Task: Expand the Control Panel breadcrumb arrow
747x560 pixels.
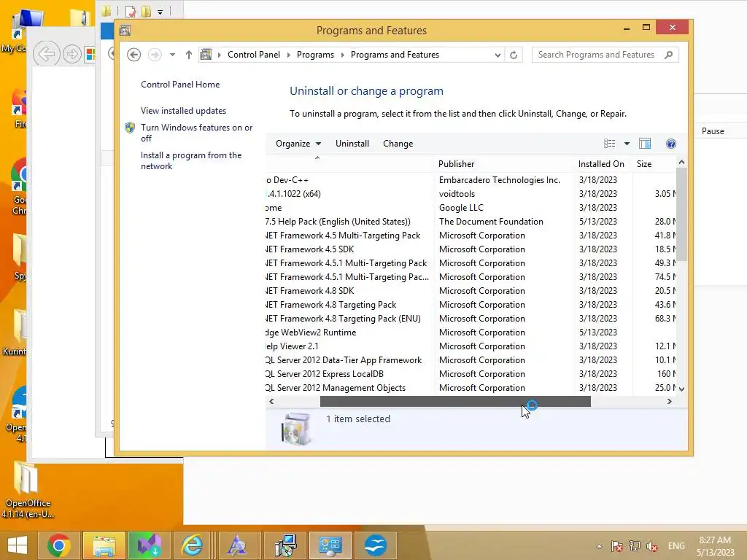Action: 288,55
